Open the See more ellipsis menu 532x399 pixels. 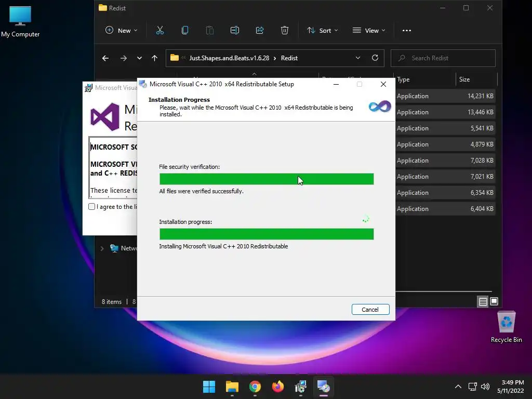[x=406, y=31]
